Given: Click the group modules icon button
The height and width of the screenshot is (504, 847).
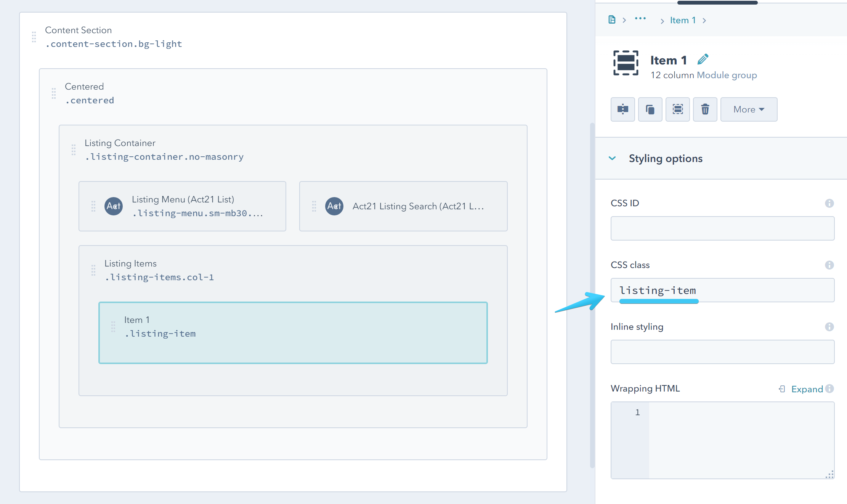Looking at the screenshot, I should (x=677, y=109).
